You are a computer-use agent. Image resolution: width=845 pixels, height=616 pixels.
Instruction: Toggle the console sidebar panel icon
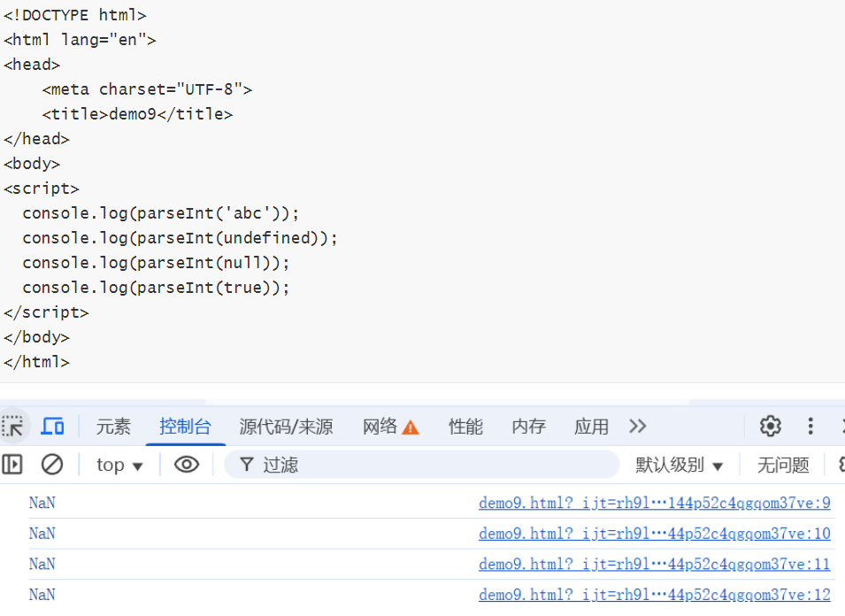pos(12,465)
